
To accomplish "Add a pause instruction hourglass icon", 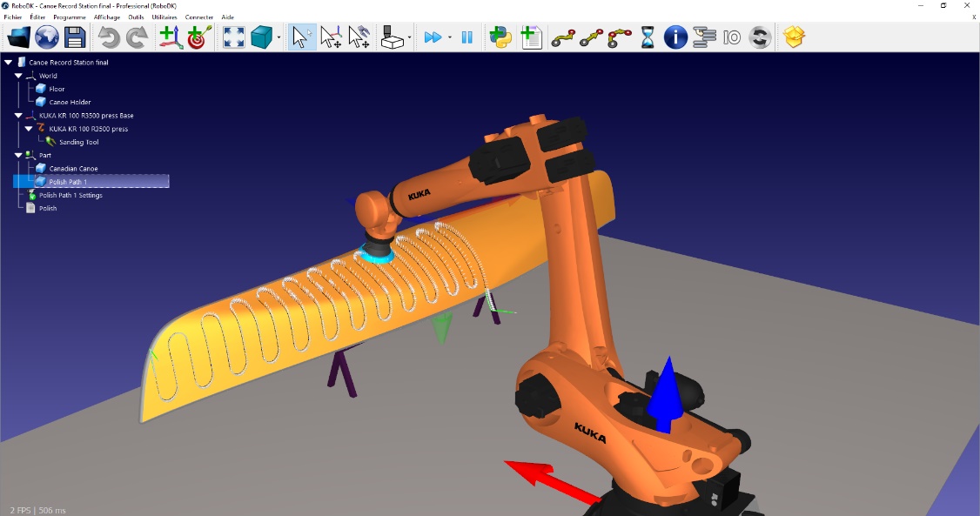I will (648, 37).
